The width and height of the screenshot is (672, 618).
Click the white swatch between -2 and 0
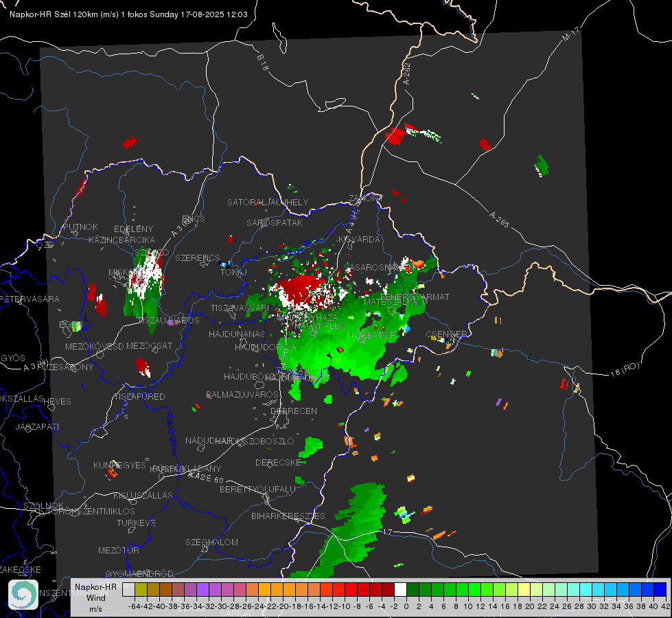coord(400,590)
